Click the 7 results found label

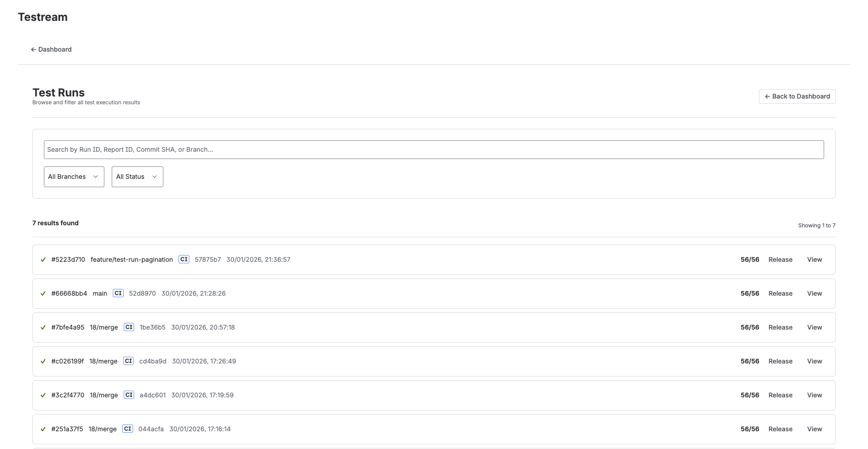coord(55,223)
